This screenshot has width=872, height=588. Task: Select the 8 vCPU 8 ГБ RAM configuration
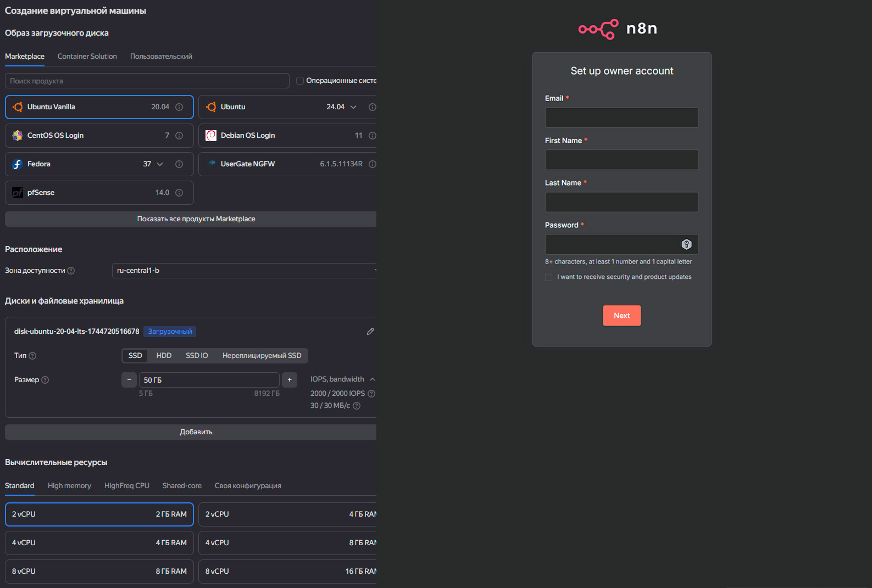[99, 572]
